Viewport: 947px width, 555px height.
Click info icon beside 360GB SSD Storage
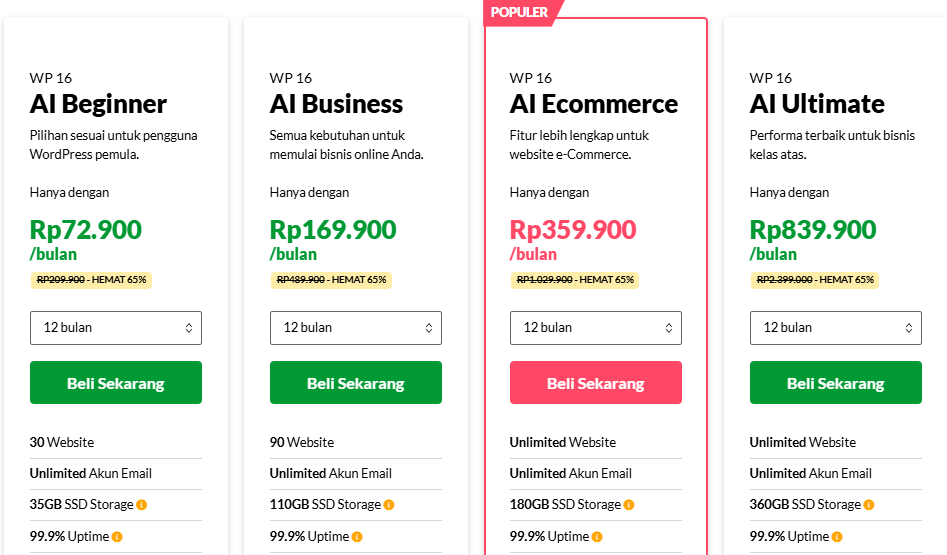(x=869, y=505)
